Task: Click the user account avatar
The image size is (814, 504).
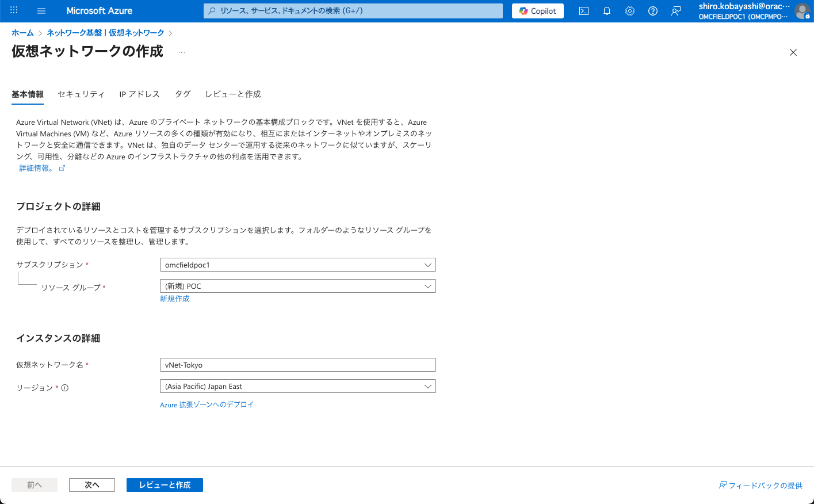Action: tap(802, 11)
